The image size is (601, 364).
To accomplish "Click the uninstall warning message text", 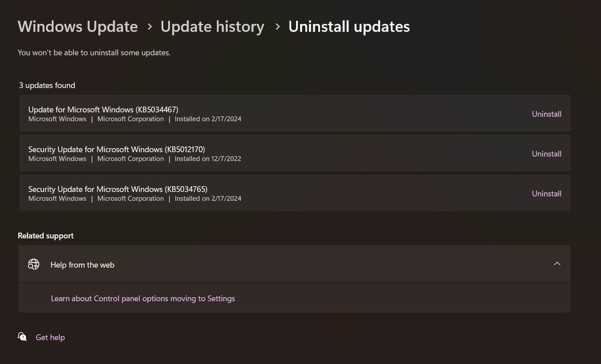I will point(94,52).
